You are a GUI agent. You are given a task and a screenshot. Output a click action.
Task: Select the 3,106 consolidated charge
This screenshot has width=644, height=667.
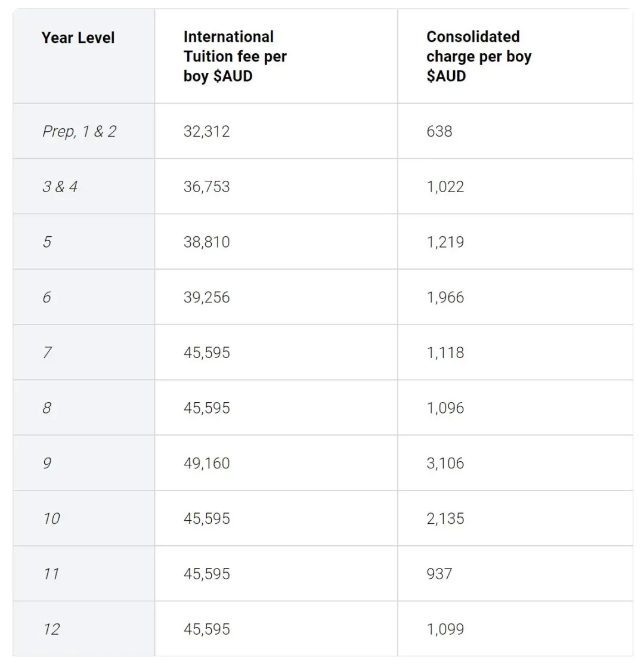coord(445,463)
